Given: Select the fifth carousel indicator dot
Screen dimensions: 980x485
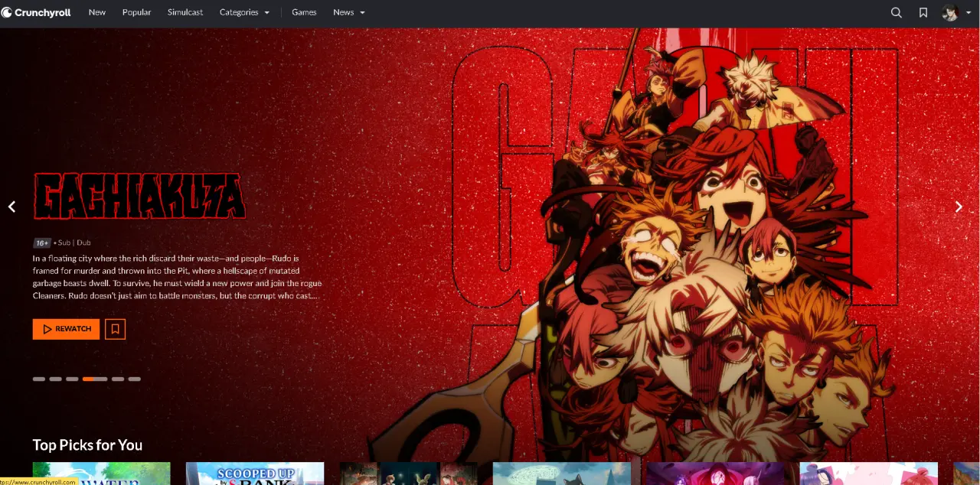Looking at the screenshot, I should (x=118, y=379).
